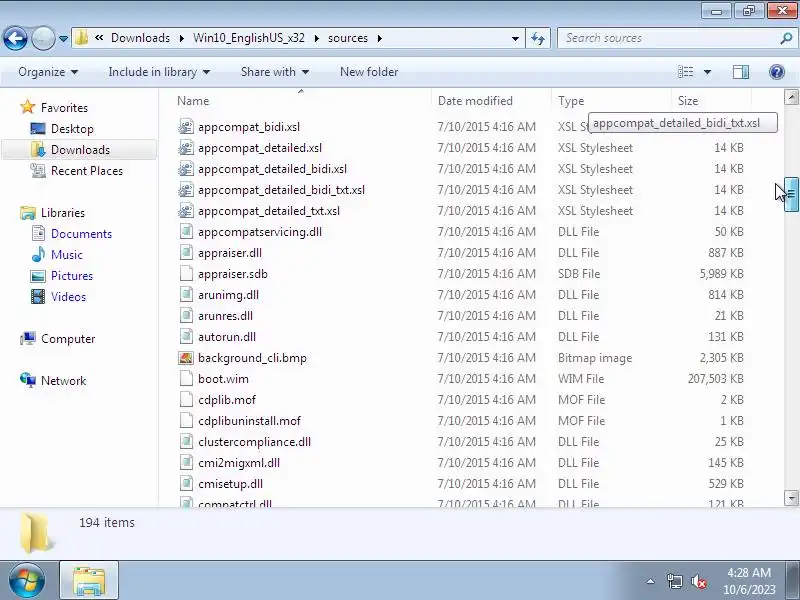Expand the address bar history dropdown
This screenshot has height=600, width=800.
point(515,38)
